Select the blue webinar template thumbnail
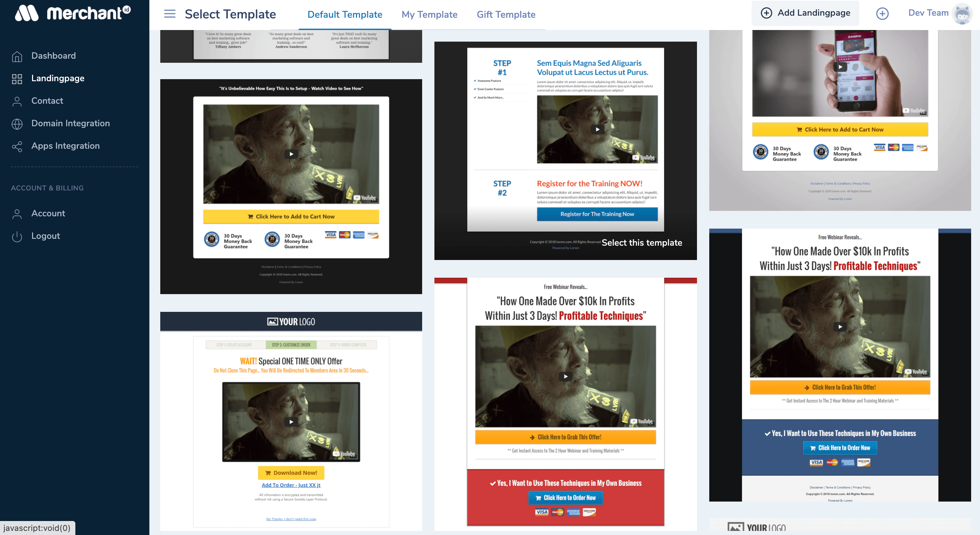Viewport: 980px width, 535px height. pos(840,365)
